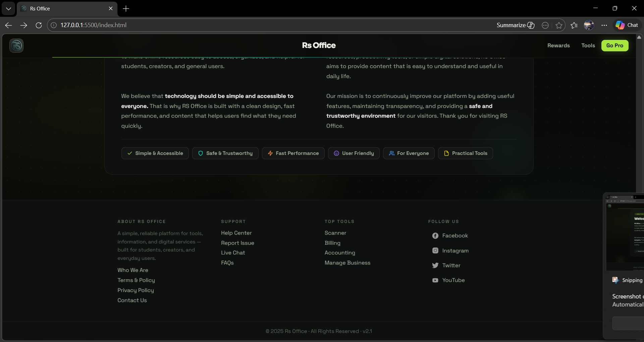644x342 pixels.
Task: Click the Simple & Accessible tag
Action: point(155,153)
